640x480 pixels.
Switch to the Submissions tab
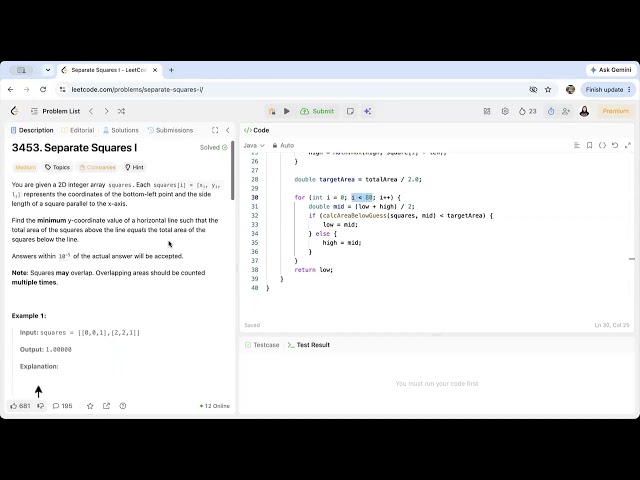170,130
